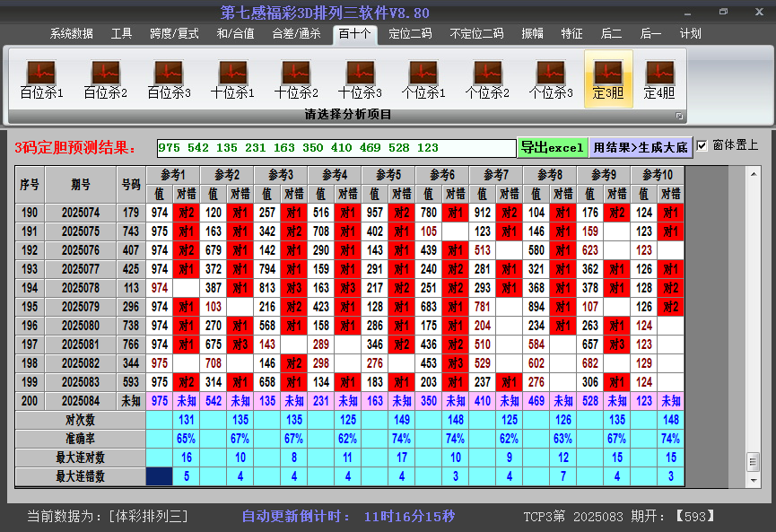Expand the ribbon group dialog launcher

679,116
